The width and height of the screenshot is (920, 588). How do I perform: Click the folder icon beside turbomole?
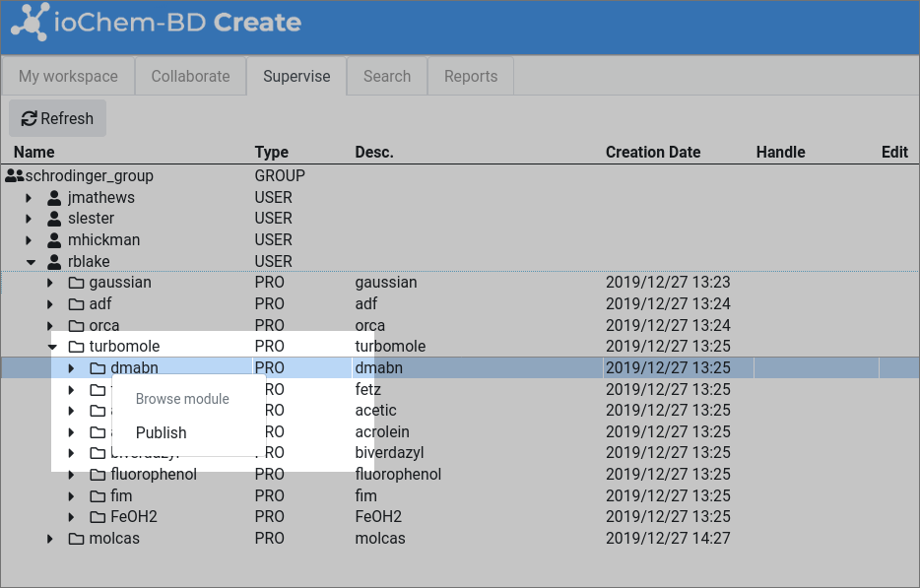(x=78, y=346)
